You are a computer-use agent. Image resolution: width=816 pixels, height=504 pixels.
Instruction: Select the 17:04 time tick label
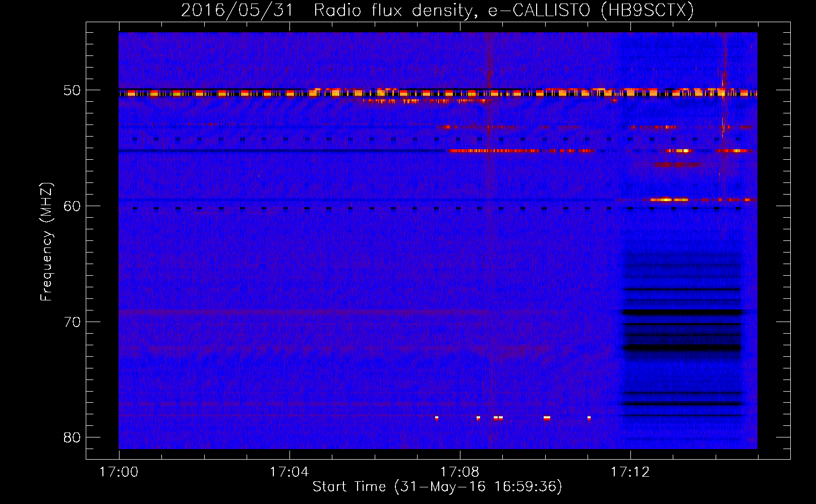click(x=289, y=472)
